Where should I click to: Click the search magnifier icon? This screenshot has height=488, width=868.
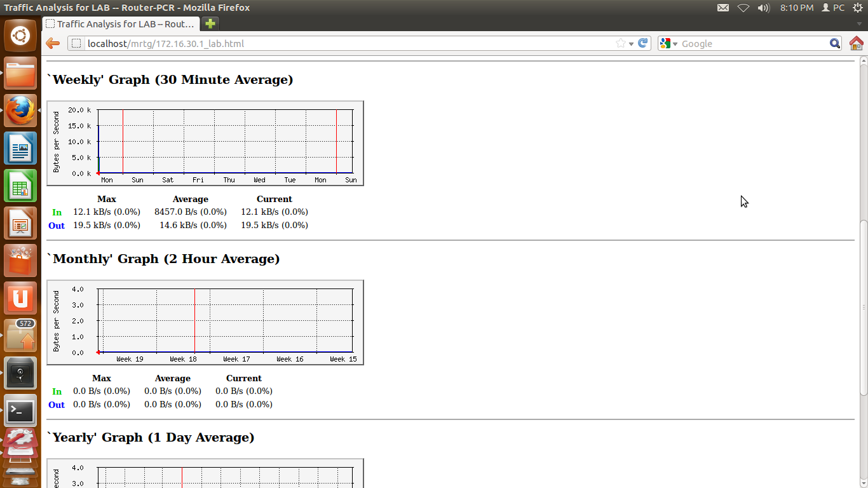tap(835, 43)
